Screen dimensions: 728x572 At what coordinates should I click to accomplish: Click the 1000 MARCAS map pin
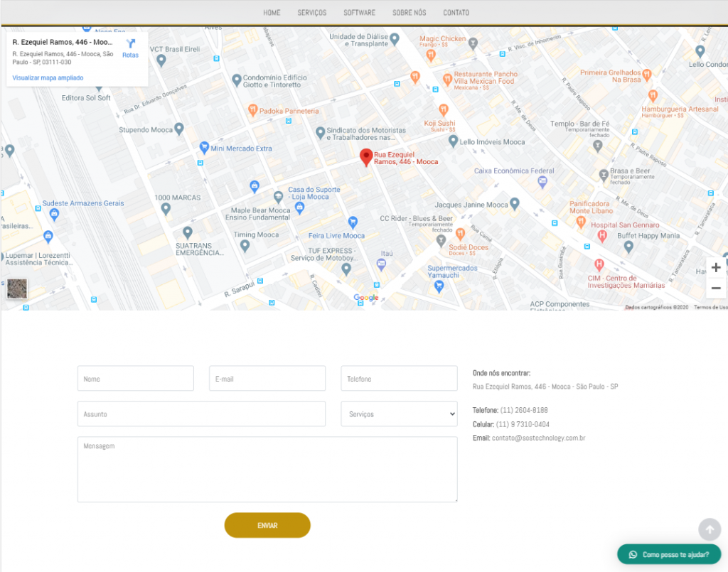click(166, 209)
